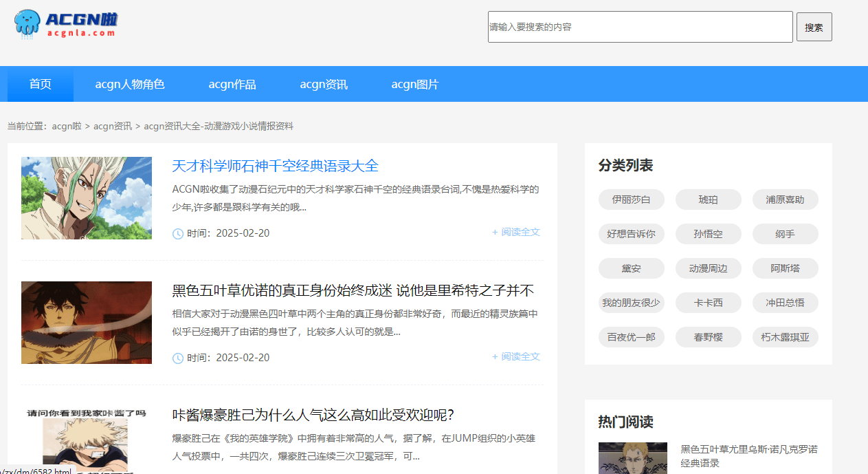Click the 石神千空 article summary text

pos(355,198)
